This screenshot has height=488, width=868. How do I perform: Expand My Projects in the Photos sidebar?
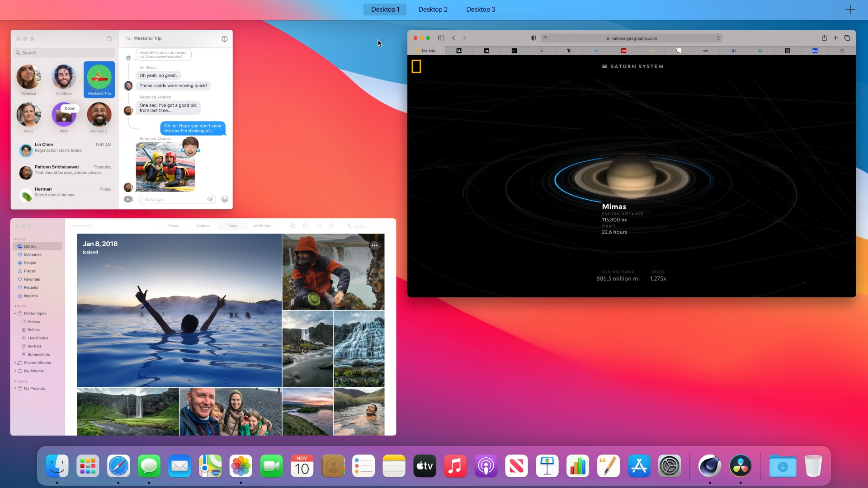[15, 389]
